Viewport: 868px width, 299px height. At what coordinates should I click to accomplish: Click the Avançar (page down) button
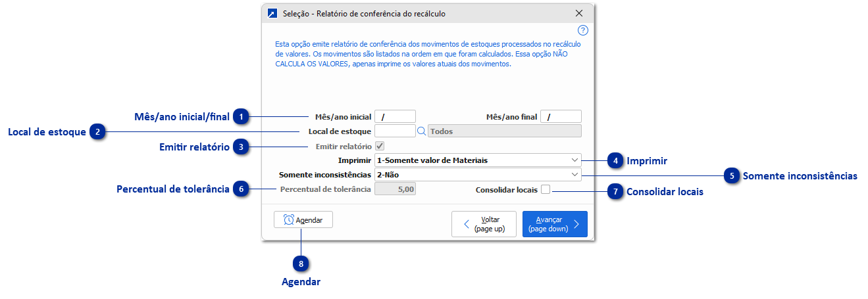(555, 224)
